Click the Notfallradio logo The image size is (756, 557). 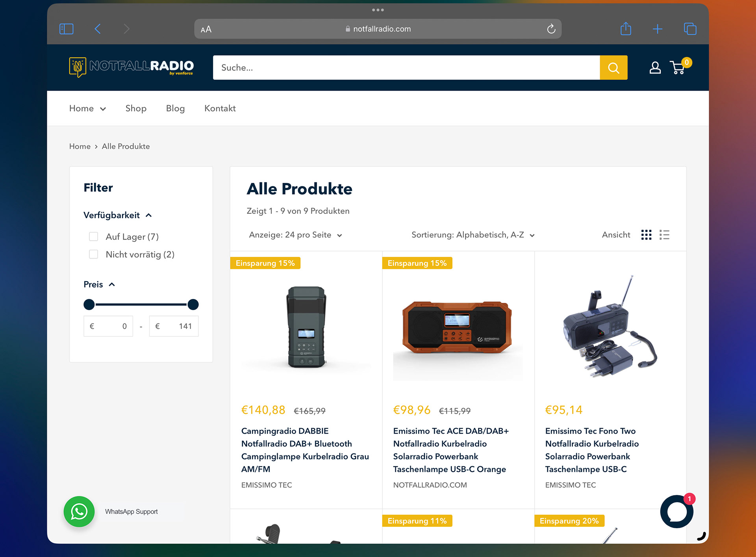pos(132,67)
